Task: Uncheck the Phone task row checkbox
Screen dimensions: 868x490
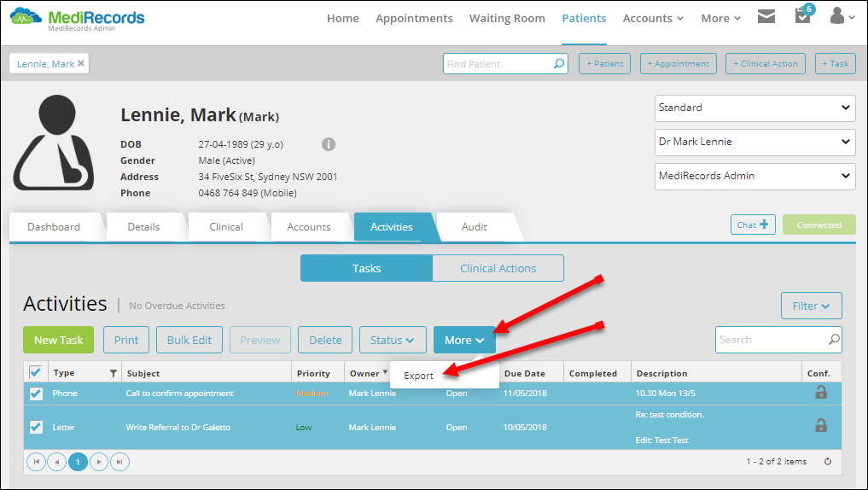Action: [x=36, y=393]
